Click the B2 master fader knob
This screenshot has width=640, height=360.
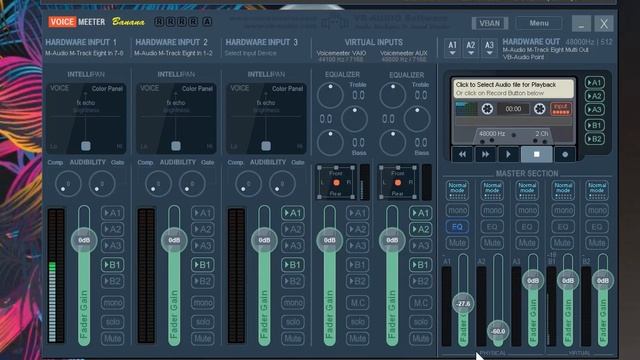point(603,281)
